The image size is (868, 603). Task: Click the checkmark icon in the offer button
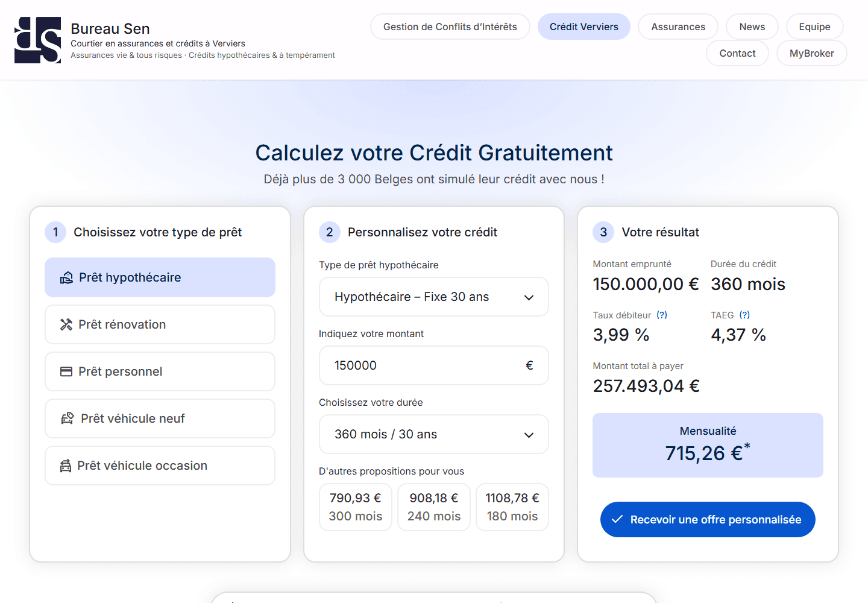617,519
